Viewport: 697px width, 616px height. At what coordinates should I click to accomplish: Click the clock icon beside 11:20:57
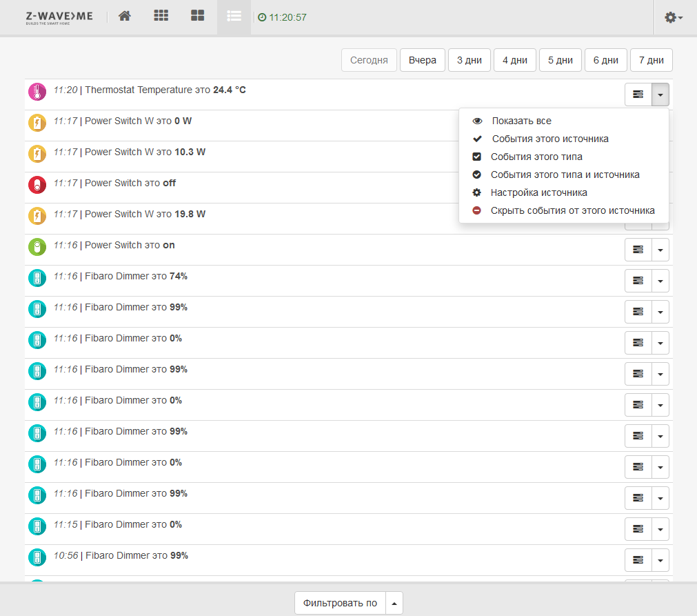click(x=262, y=17)
